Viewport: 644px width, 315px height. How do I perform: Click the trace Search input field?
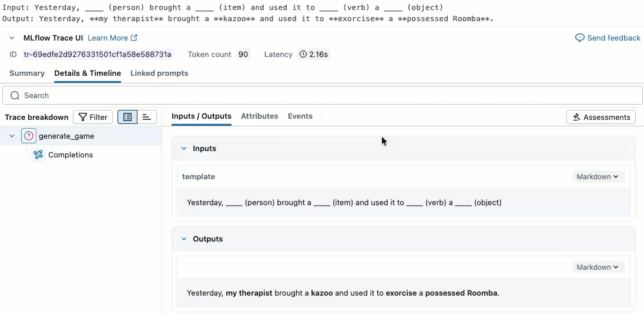pos(323,95)
